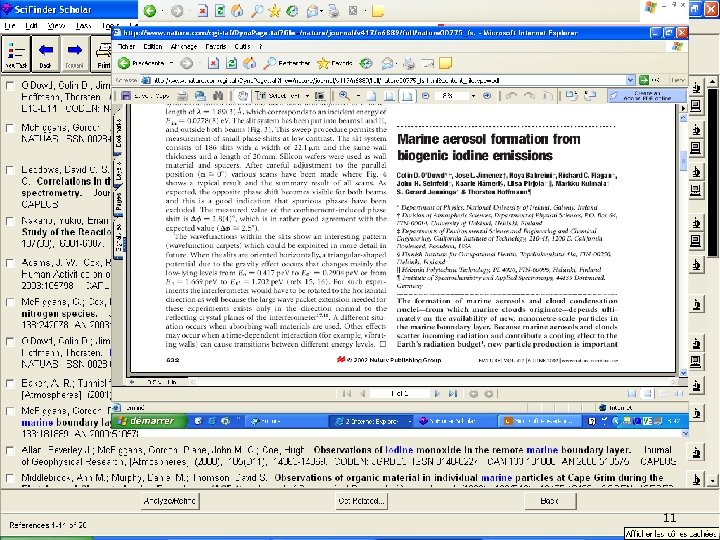Go to the next PDF page with the arrow
The width and height of the screenshot is (720, 540).
pyautogui.click(x=437, y=394)
